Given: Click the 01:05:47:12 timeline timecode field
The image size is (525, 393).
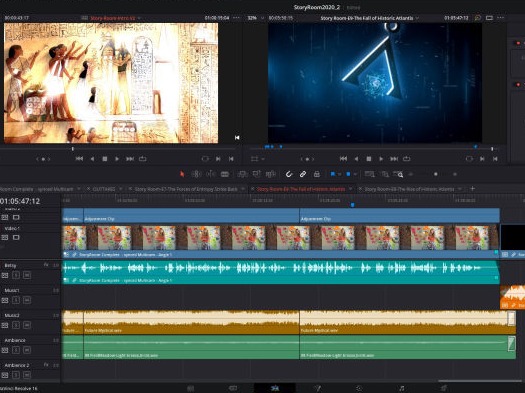Looking at the screenshot, I should [x=20, y=201].
